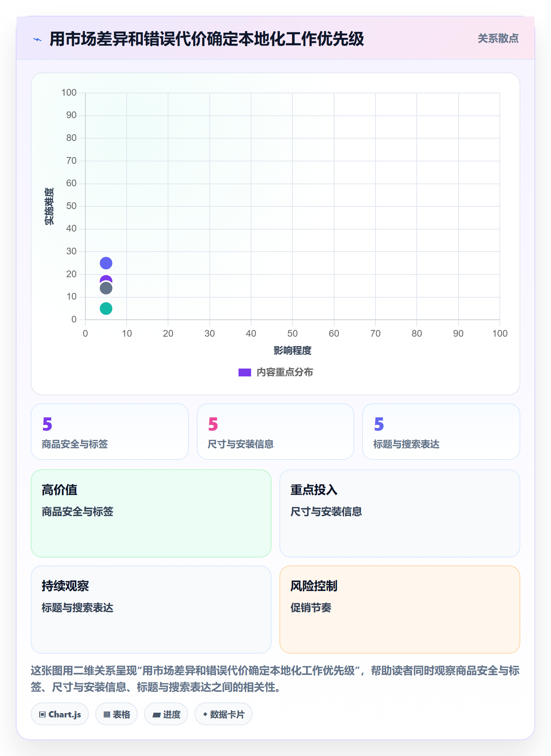Open the stat card numbered 5 for 标题与搜索表达
Screen dimensions: 551x756
click(441, 432)
